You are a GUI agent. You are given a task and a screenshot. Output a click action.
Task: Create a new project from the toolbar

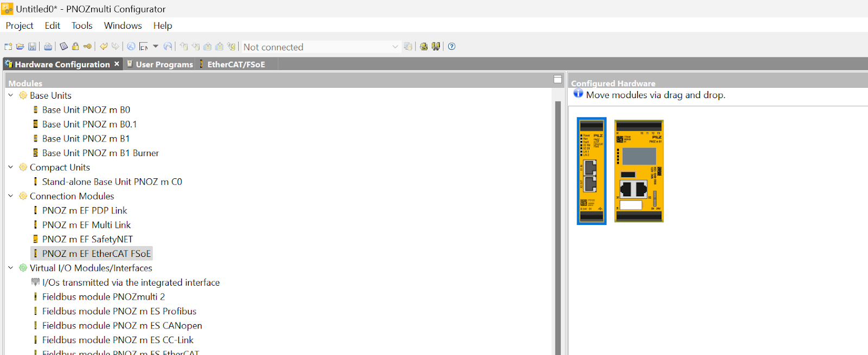(8, 47)
